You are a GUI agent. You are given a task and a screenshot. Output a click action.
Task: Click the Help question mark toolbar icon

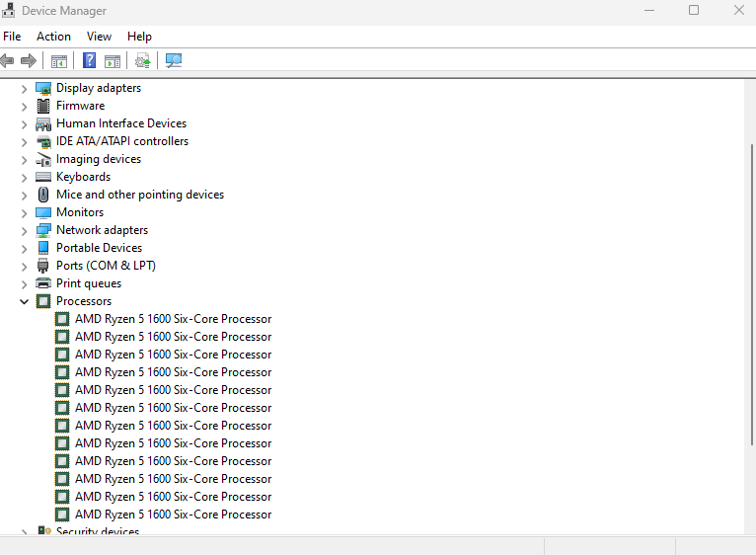click(89, 60)
